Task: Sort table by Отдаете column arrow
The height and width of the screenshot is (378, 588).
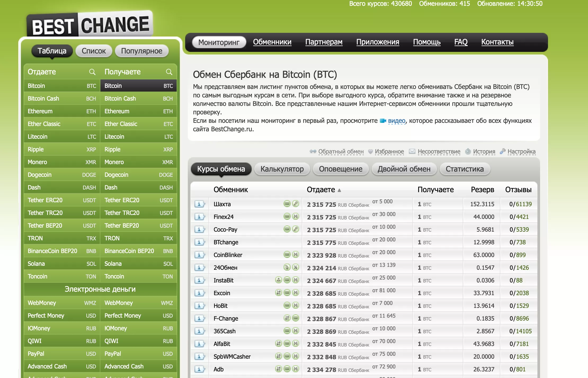Action: tap(339, 190)
